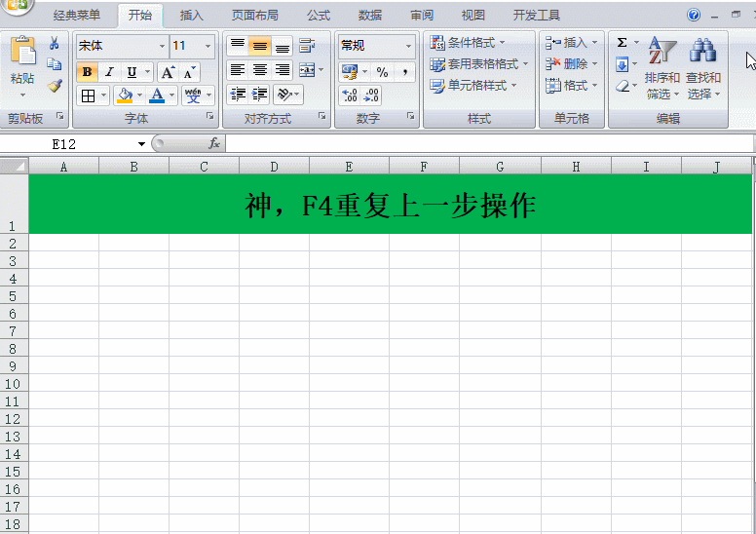Apply font color A icon
The image size is (756, 534).
click(157, 95)
